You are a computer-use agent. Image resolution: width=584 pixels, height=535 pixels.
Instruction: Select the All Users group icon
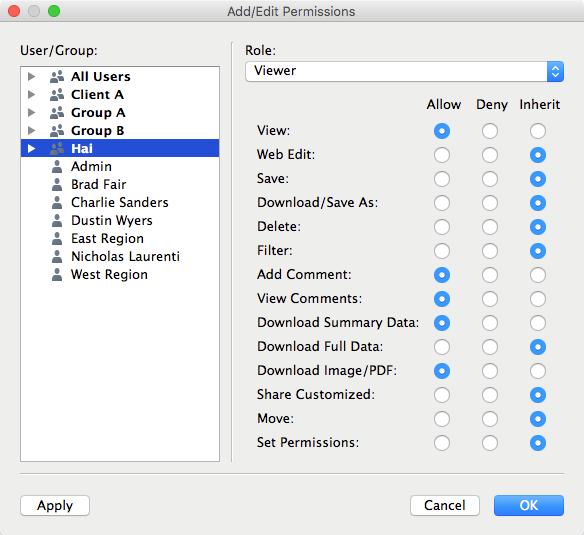(x=57, y=77)
